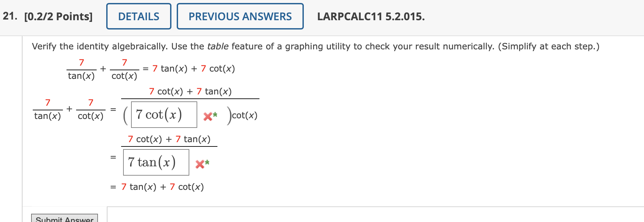
Task: Select the answer box containing 7 tan(x)
Action: 156,162
